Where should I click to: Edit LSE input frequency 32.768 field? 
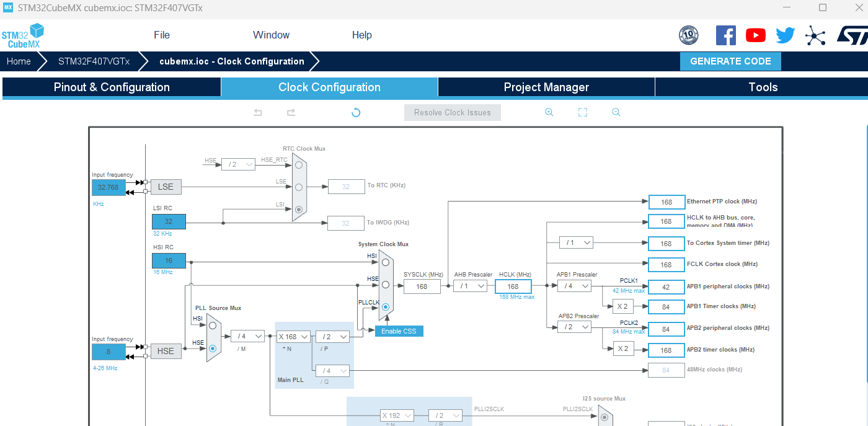click(x=108, y=187)
